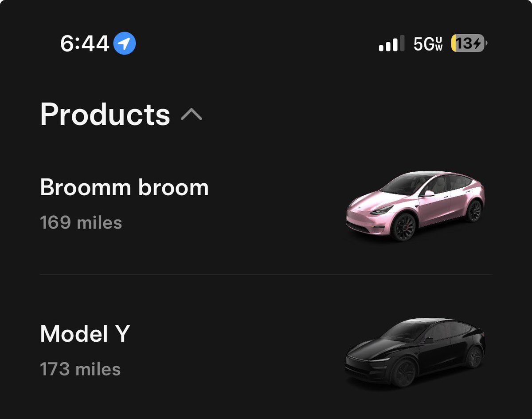
Task: Click the 5G UW network indicator
Action: (428, 43)
